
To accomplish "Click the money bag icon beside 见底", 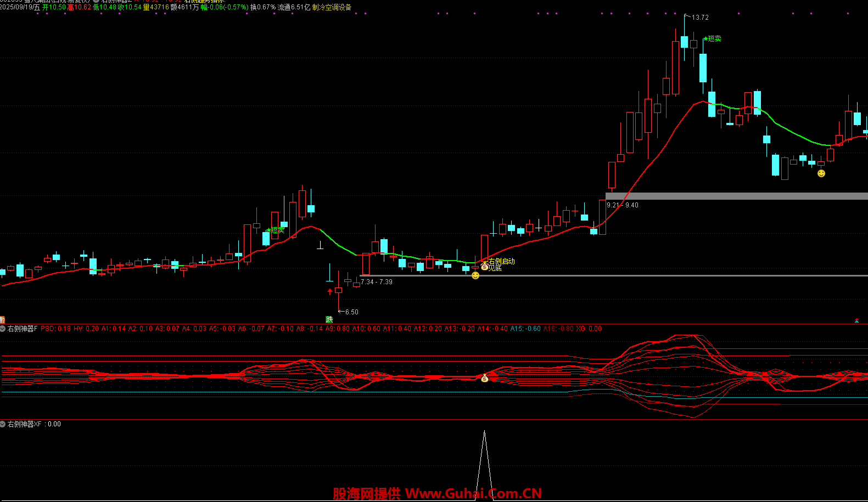I will pyautogui.click(x=484, y=267).
